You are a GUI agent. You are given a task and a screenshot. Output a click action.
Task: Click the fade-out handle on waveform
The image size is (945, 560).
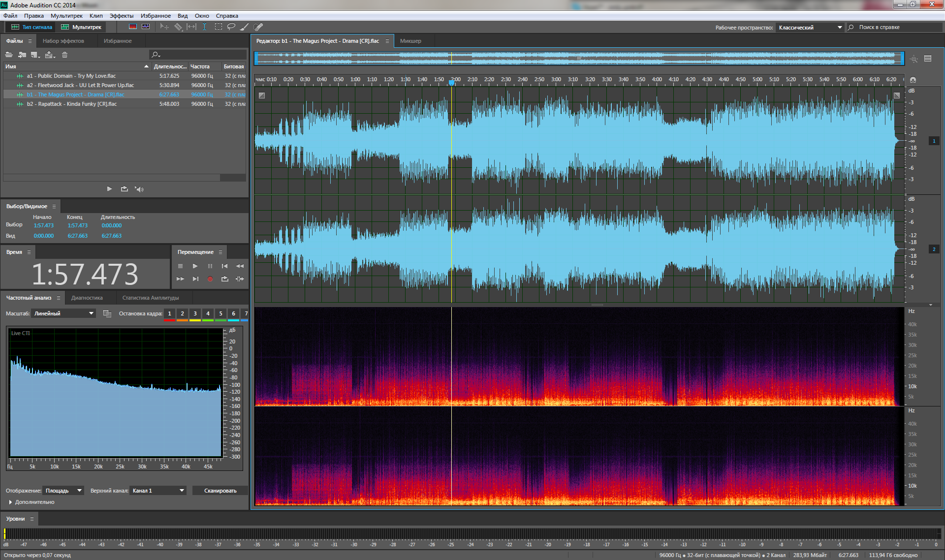point(897,95)
